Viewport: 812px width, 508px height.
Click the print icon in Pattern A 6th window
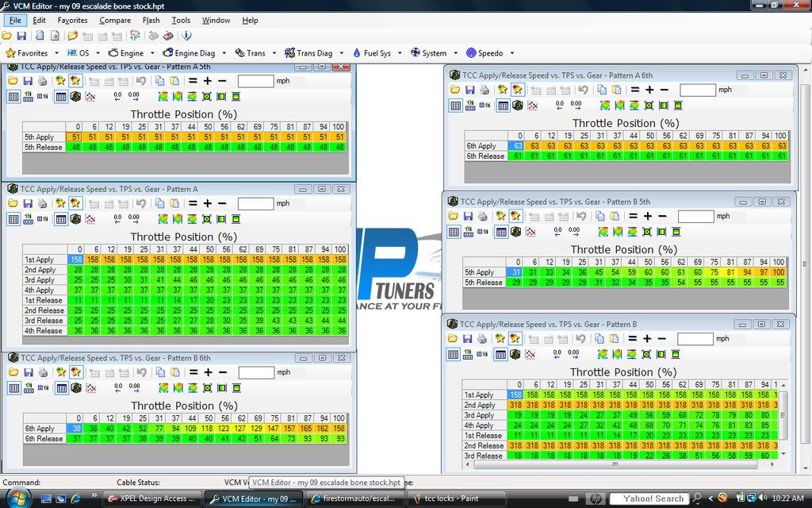pos(485,90)
